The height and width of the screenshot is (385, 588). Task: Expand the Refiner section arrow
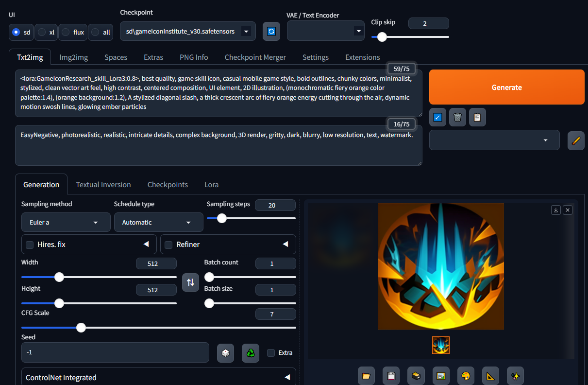point(286,244)
